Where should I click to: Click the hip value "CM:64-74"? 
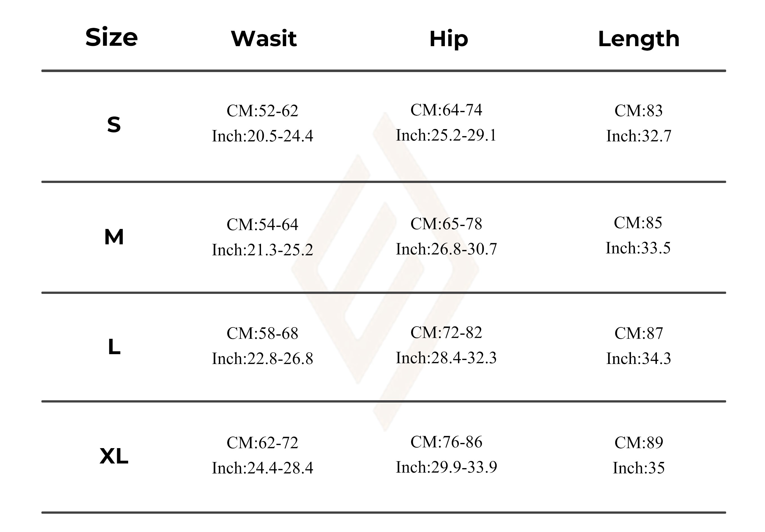(x=446, y=110)
